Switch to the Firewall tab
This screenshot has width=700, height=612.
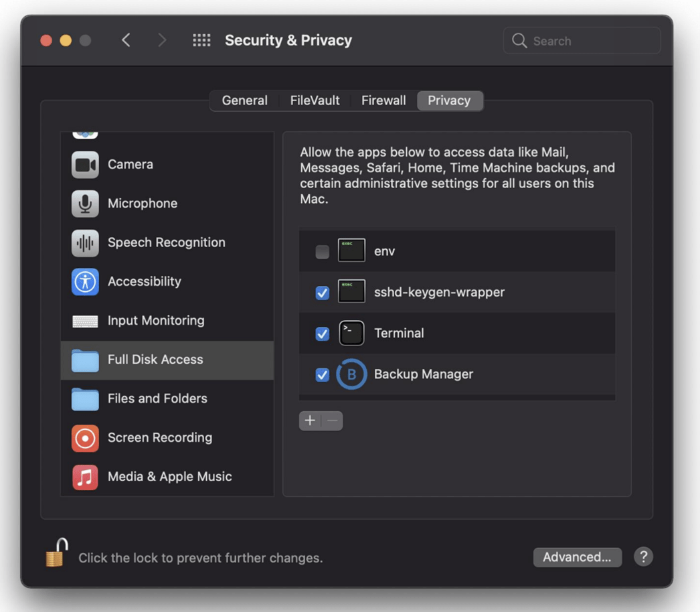point(383,100)
